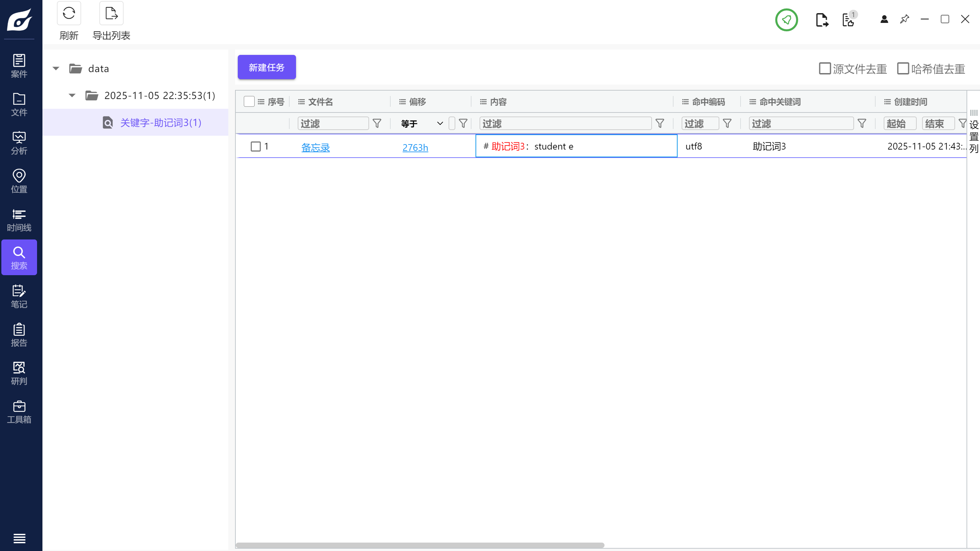Open the 工具箱 toolbox sidebar icon

(19, 412)
